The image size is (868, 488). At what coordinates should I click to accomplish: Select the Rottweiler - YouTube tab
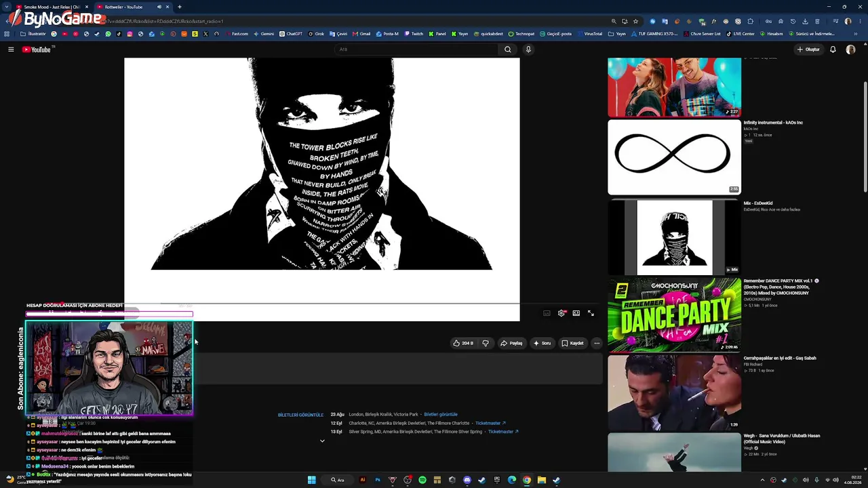click(x=132, y=7)
